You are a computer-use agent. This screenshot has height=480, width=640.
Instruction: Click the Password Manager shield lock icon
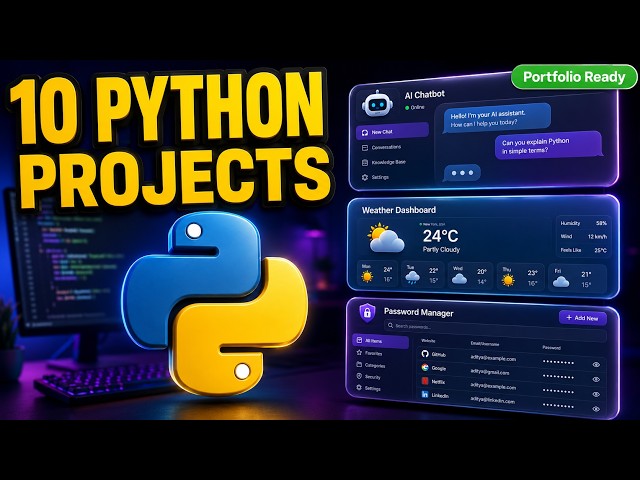(x=367, y=313)
